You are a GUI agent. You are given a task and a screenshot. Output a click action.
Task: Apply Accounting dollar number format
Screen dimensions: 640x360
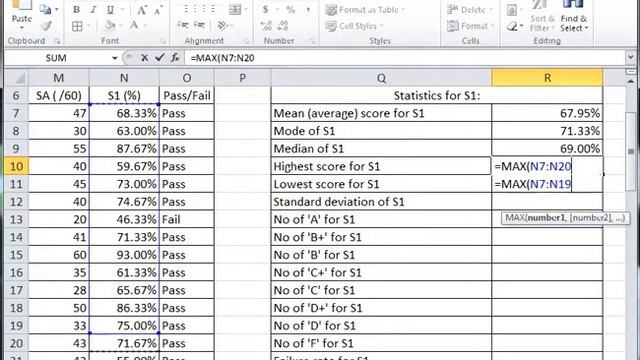[265, 9]
